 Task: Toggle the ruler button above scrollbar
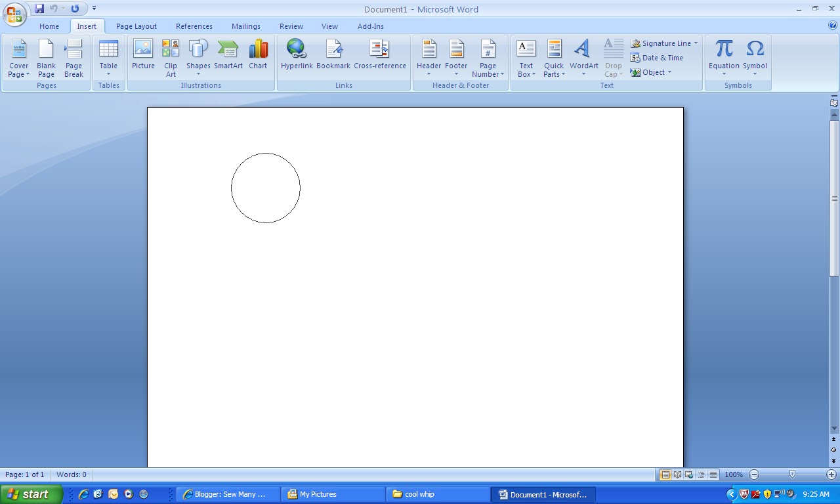[x=834, y=102]
